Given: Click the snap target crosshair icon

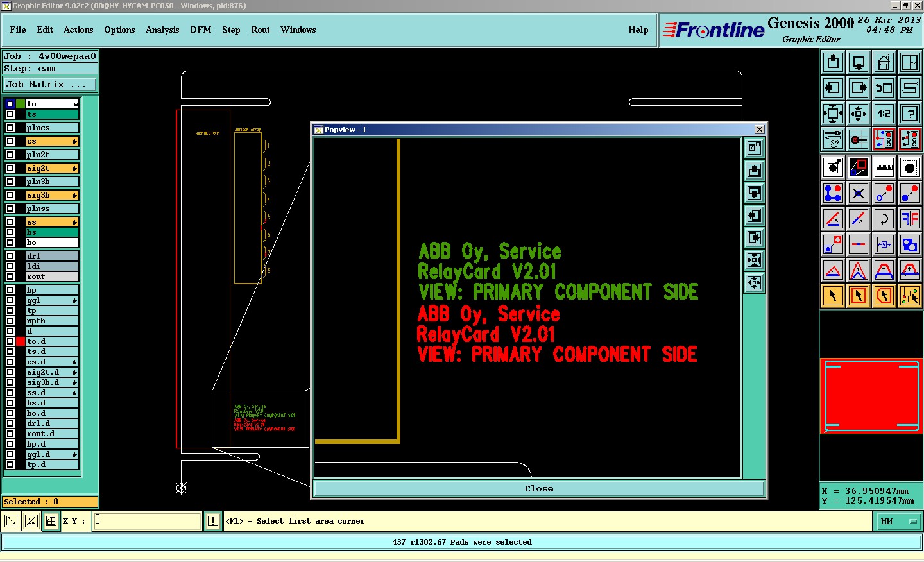Looking at the screenshot, I should (859, 139).
